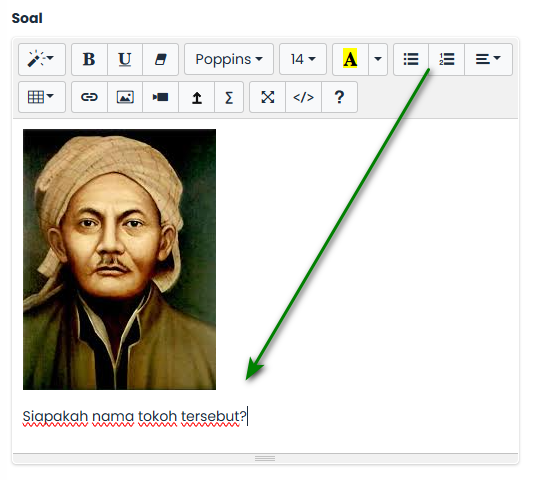This screenshot has width=534, height=480.
Task: Toggle underline formatting
Action: click(125, 59)
